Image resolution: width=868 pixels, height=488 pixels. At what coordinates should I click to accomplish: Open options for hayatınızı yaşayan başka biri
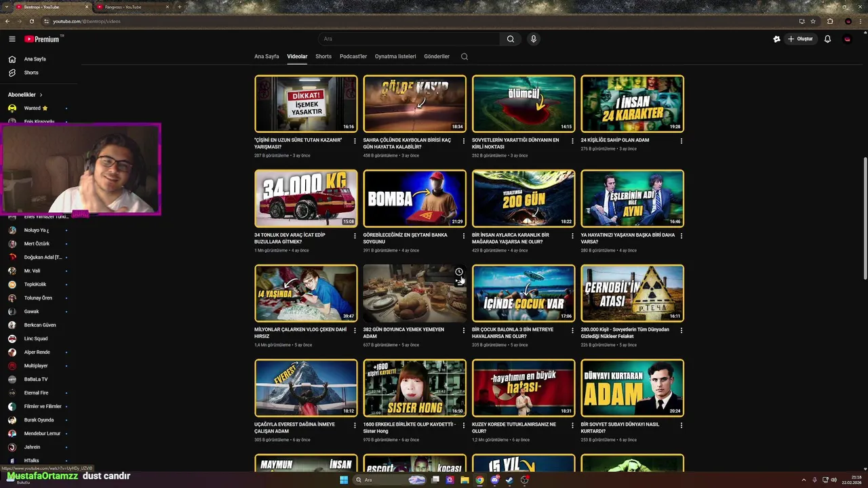(x=682, y=236)
